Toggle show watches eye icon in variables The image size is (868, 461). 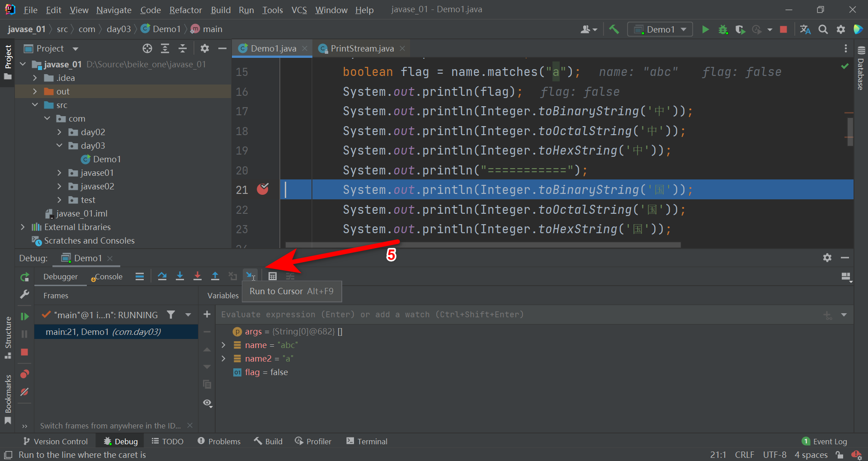click(x=208, y=403)
